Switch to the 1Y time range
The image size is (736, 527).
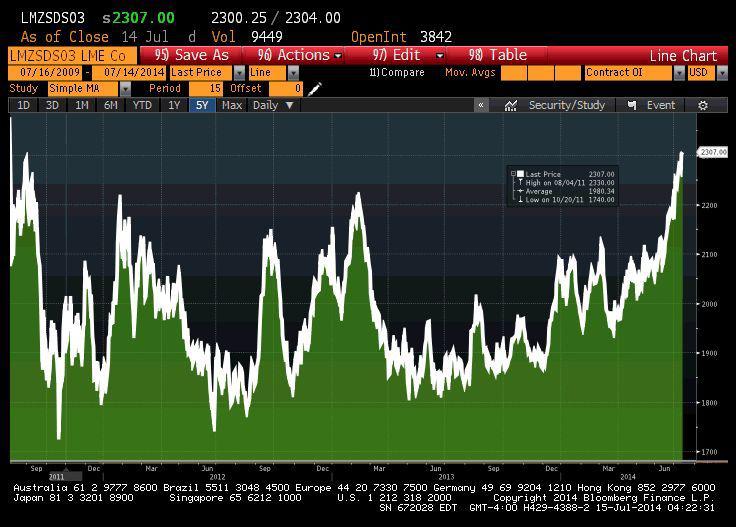174,105
